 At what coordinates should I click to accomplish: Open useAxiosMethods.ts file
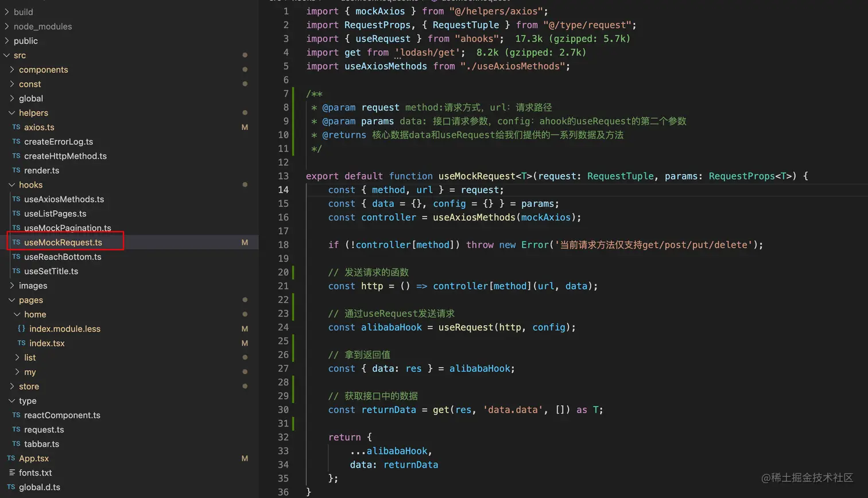[x=64, y=199]
